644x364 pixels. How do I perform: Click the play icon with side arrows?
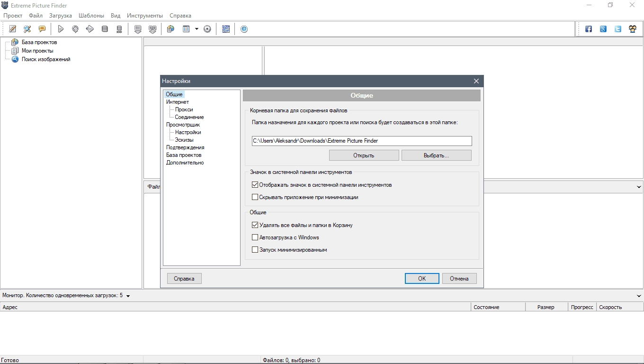[x=90, y=29]
